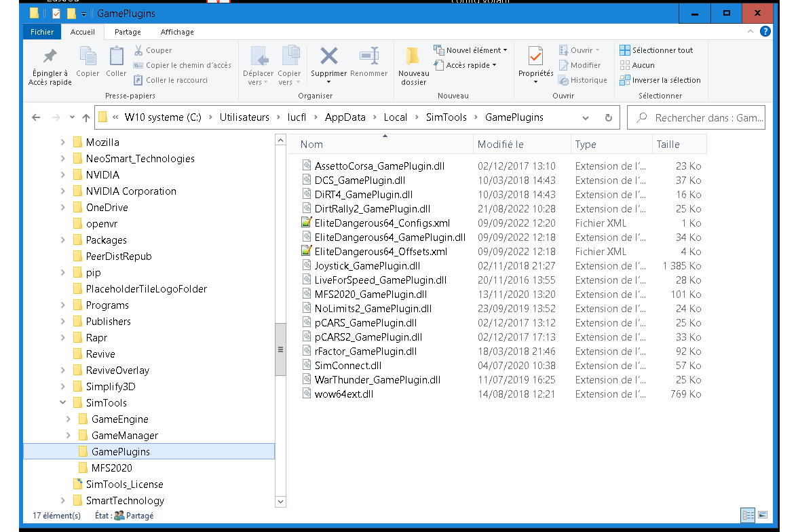Screen dimensions: 798x532
Task: Select WarThunder_GamePlugin.dll file
Action: pos(377,380)
